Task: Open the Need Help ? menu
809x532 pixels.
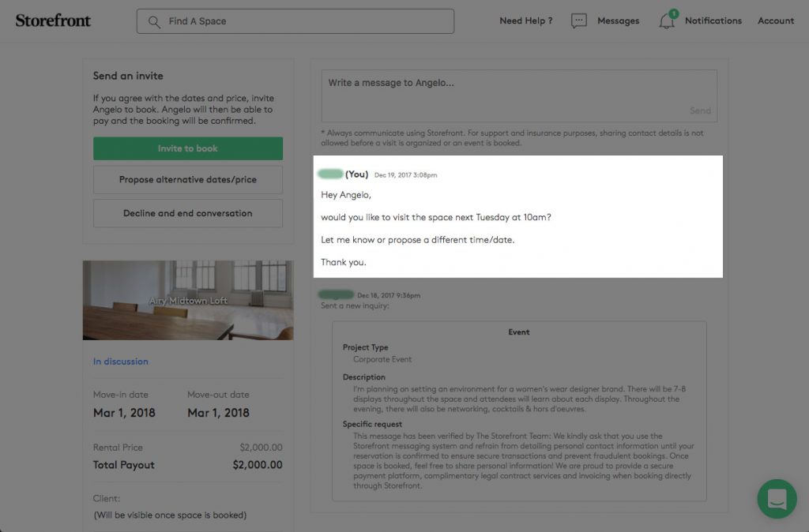Action: coord(525,21)
